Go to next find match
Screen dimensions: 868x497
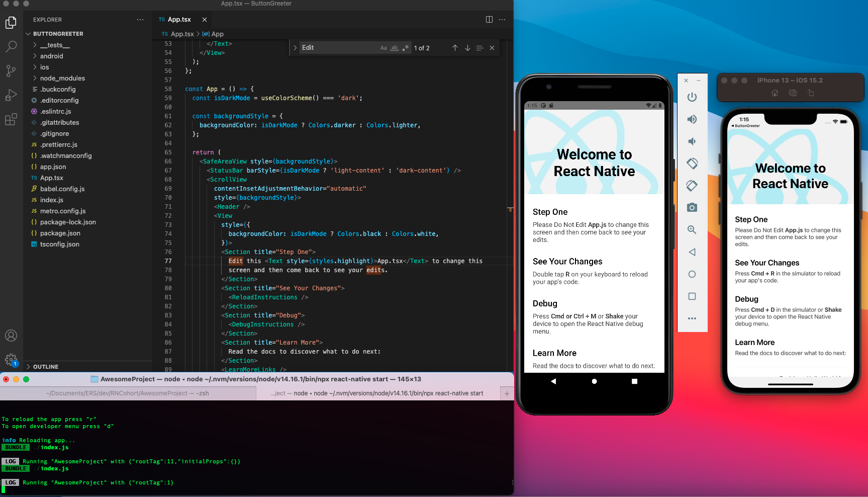467,48
